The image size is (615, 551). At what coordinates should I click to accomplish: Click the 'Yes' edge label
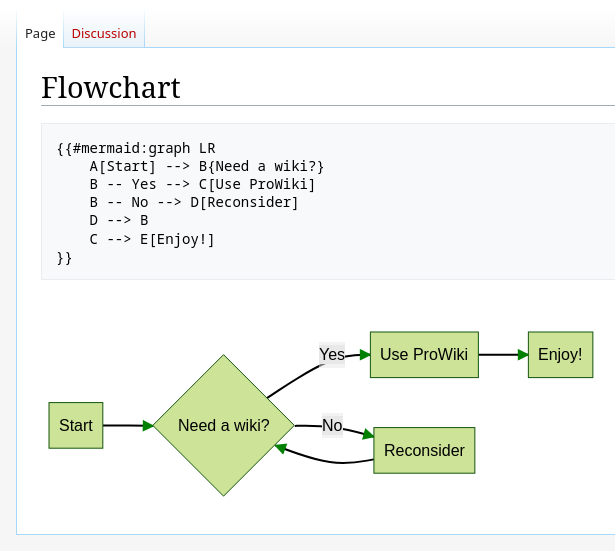point(332,355)
